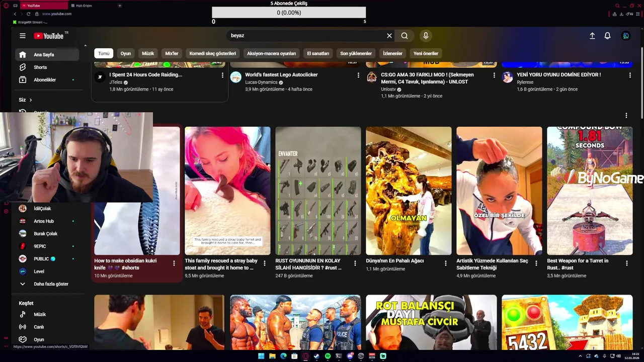
Task: Open the YouTube hamburger guide menu
Action: coord(23,36)
